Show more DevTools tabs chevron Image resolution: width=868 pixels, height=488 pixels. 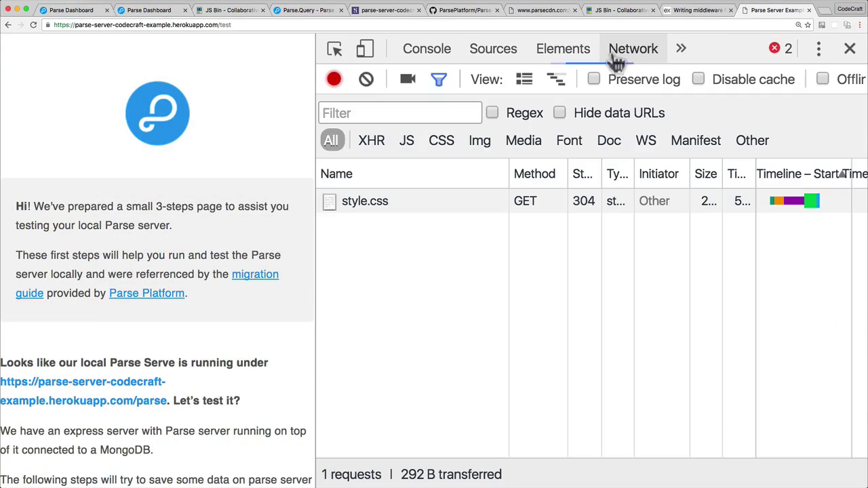pos(681,49)
